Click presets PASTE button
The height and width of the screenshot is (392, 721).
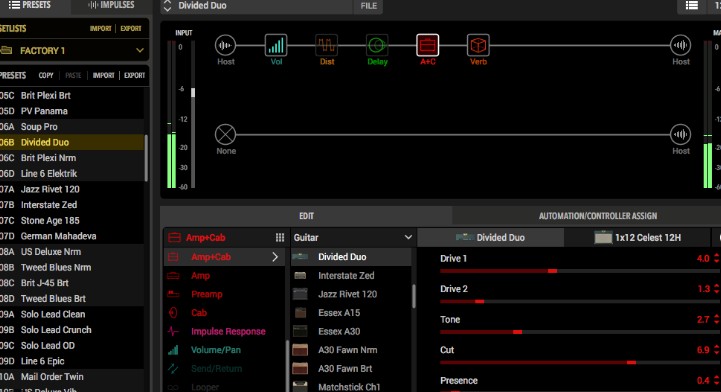pos(73,75)
